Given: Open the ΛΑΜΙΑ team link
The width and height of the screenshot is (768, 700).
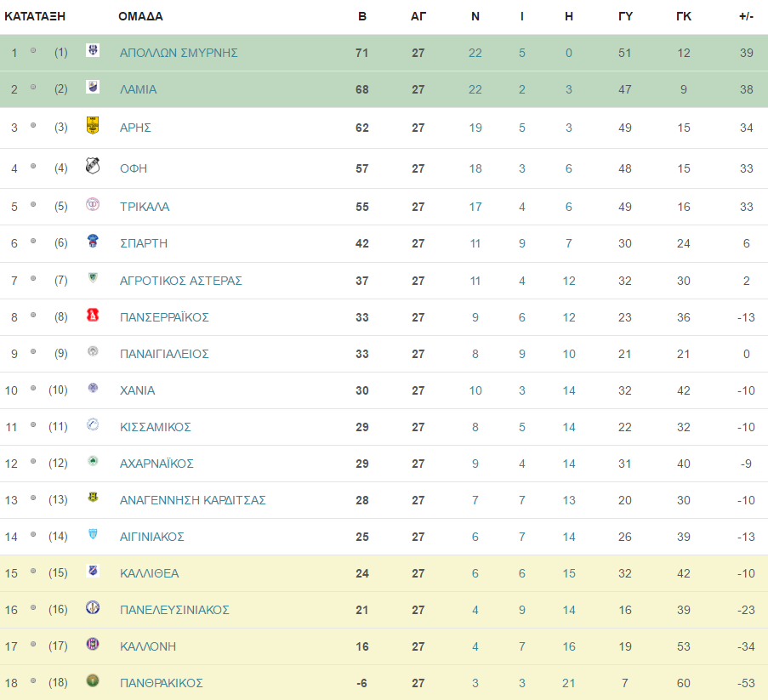Looking at the screenshot, I should coord(138,89).
